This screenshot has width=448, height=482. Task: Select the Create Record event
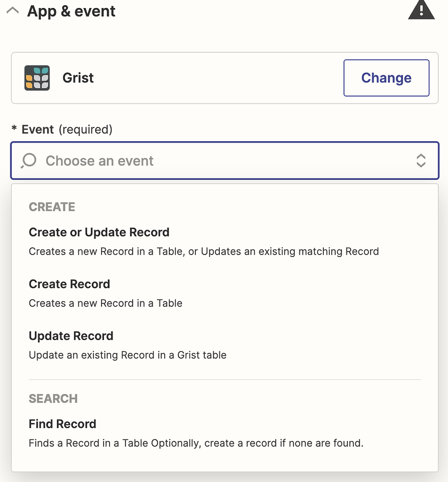point(69,284)
